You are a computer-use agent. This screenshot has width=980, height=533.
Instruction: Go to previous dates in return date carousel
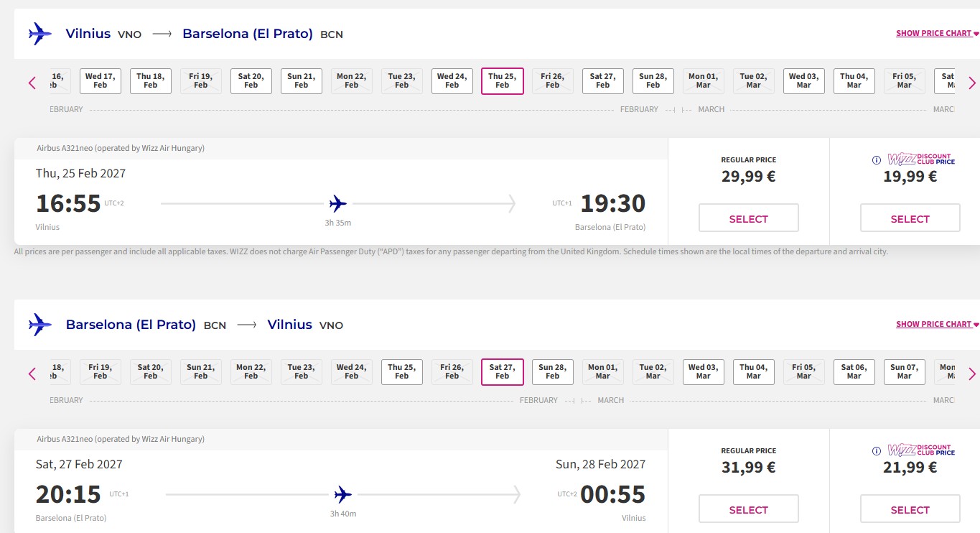pyautogui.click(x=32, y=374)
